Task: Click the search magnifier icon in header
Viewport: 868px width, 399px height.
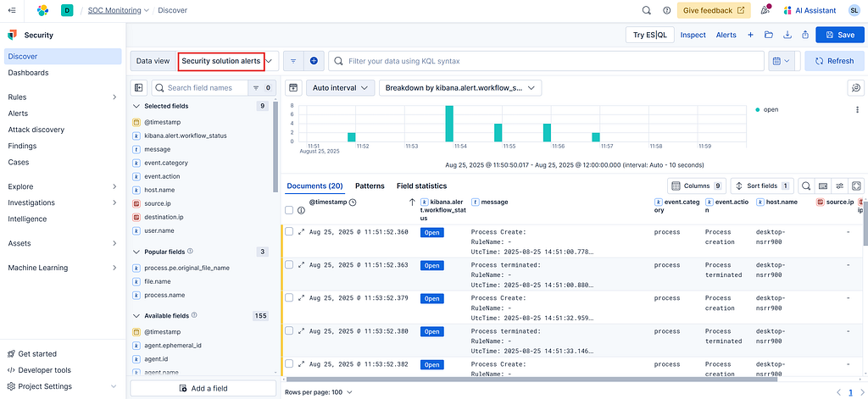Action: [646, 10]
